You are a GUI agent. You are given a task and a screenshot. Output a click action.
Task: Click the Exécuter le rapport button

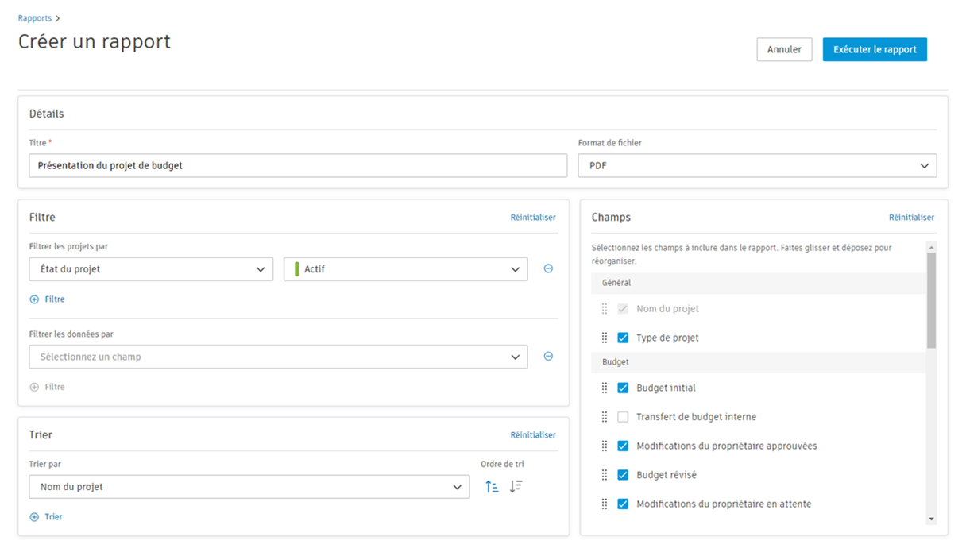coord(875,49)
